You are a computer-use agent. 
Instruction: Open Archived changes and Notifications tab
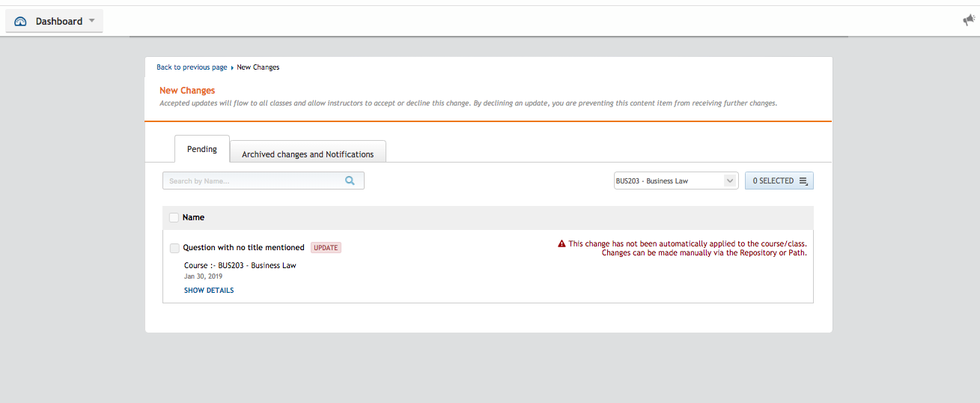click(308, 154)
